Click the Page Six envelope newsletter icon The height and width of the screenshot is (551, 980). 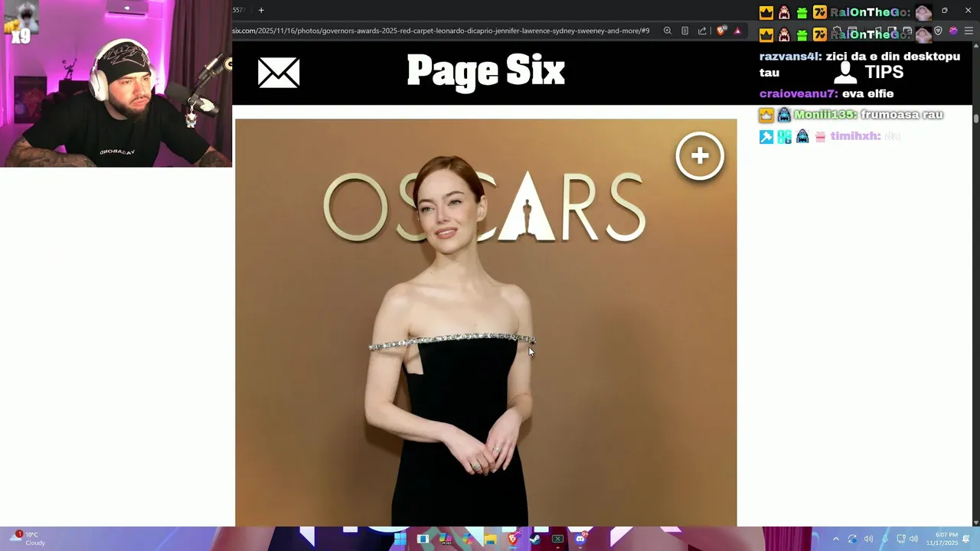(x=279, y=73)
